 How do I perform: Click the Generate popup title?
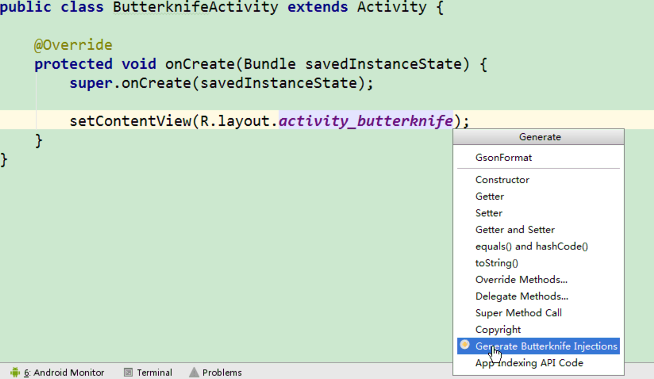[539, 137]
